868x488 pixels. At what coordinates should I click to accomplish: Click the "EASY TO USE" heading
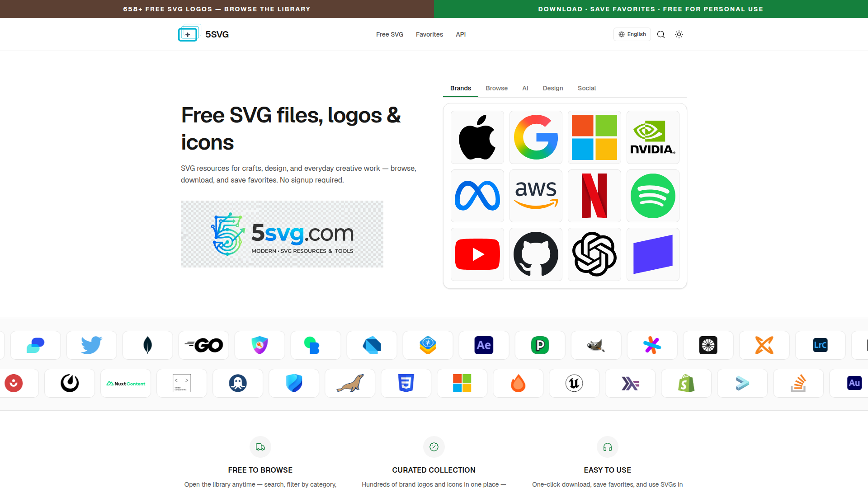click(x=608, y=470)
